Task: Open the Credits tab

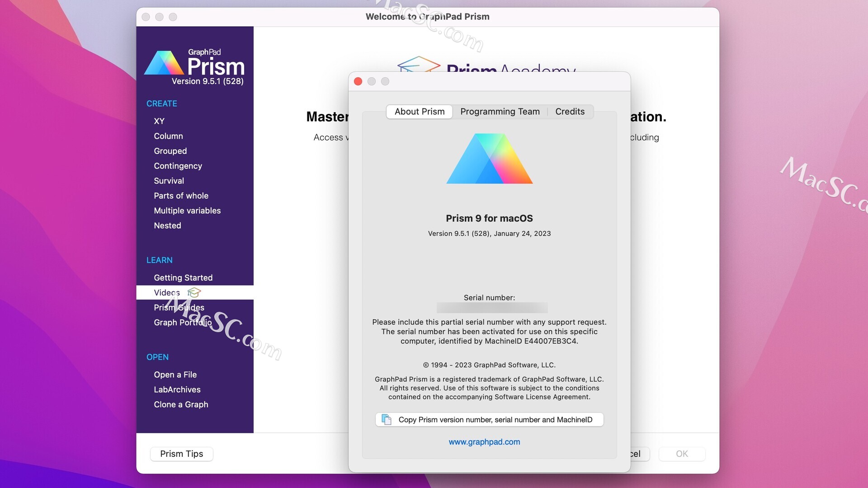Action: click(x=570, y=112)
